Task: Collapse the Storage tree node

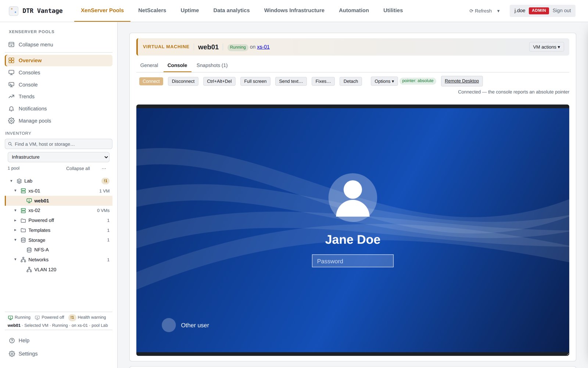Action: tap(15, 240)
